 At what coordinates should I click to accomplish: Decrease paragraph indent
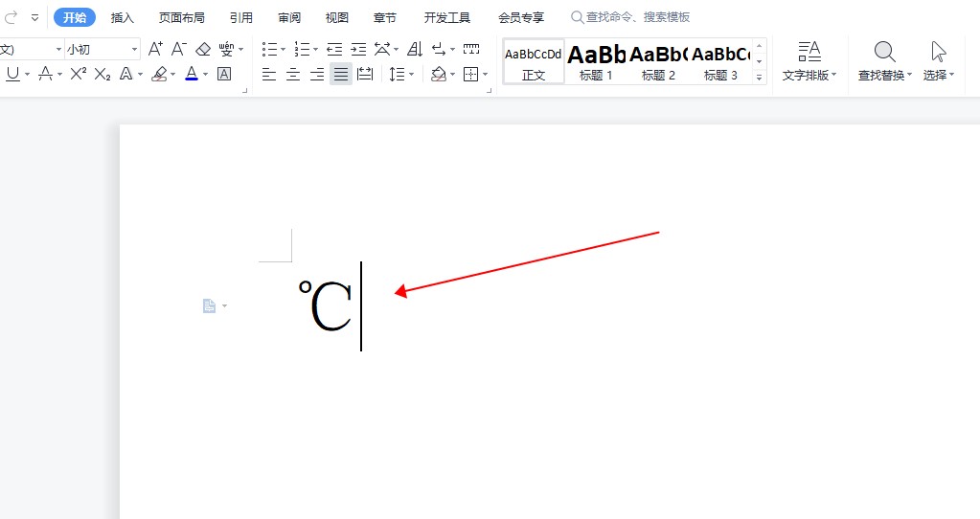[334, 49]
